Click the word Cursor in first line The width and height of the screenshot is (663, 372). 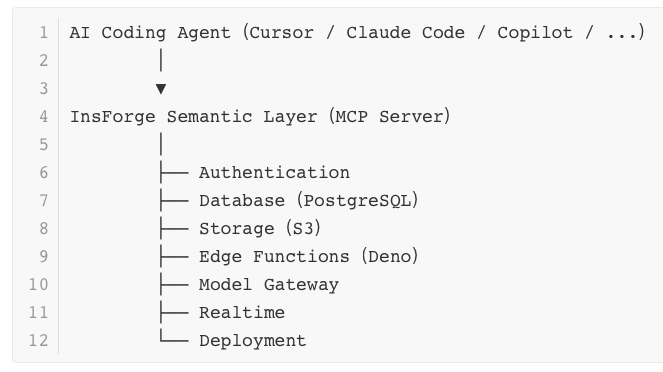point(282,33)
